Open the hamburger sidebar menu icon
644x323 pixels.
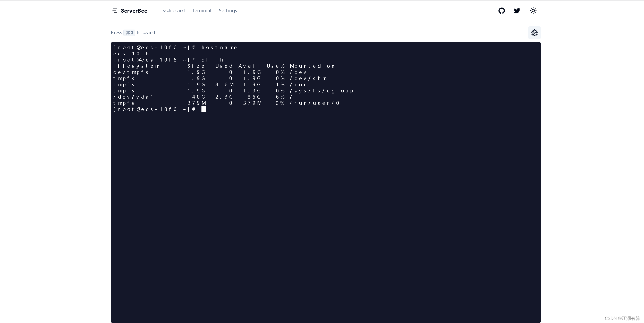[115, 11]
